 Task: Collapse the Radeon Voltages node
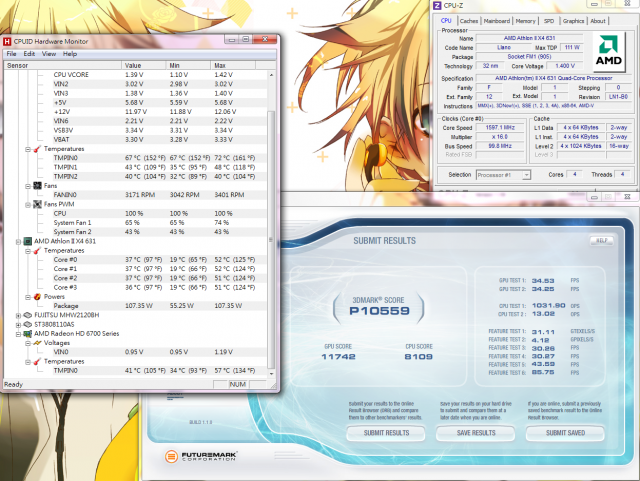pyautogui.click(x=28, y=343)
